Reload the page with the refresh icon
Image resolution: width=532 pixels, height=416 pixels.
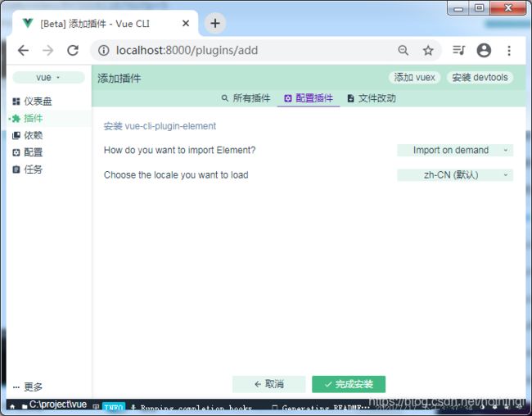click(73, 50)
